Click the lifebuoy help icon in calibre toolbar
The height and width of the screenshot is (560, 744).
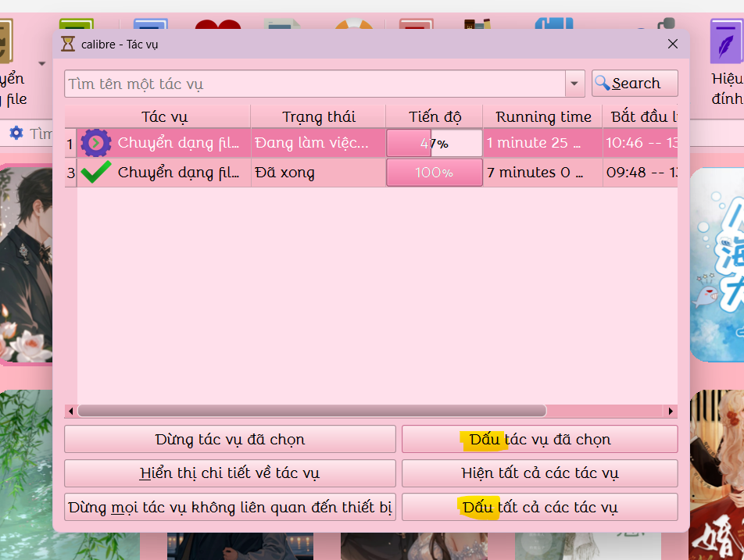[x=355, y=23]
